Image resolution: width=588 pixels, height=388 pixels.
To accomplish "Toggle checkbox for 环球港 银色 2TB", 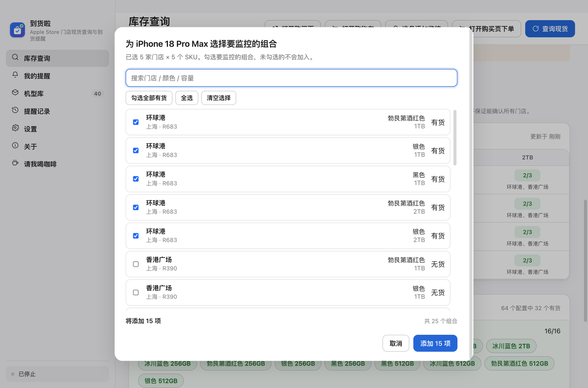I will pyautogui.click(x=136, y=236).
